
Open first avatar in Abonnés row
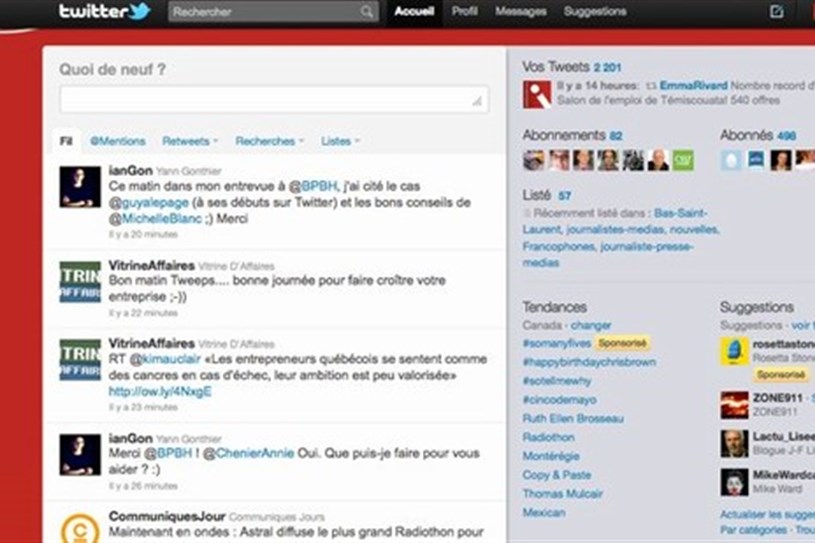[x=731, y=160]
